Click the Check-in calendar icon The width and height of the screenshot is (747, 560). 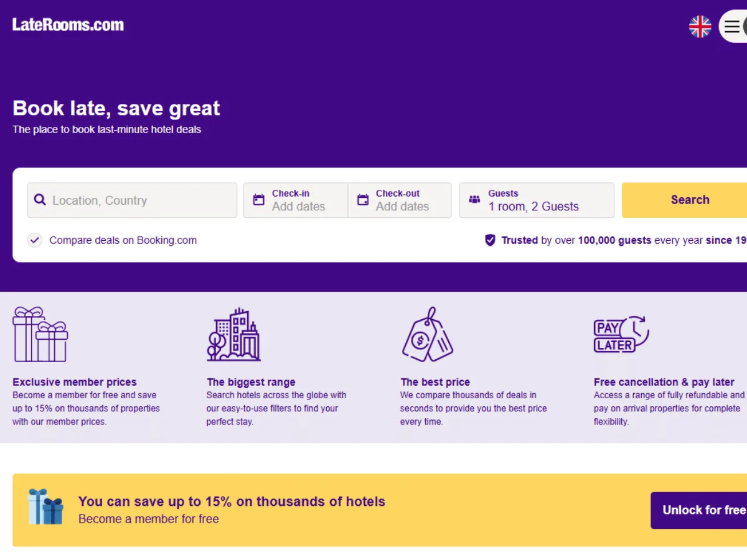coord(258,200)
